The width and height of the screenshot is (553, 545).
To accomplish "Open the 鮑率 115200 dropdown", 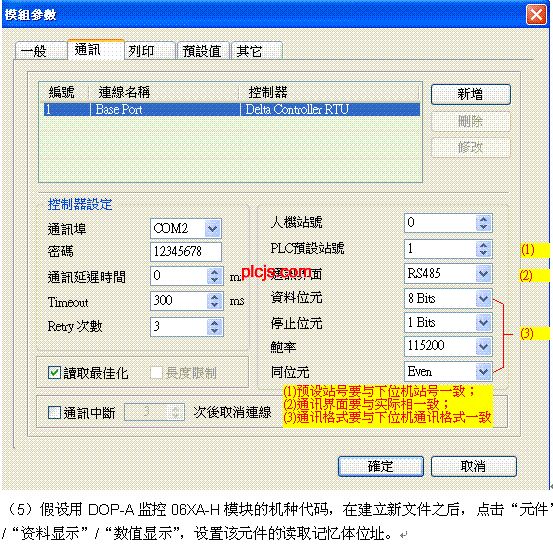I will coord(483,346).
